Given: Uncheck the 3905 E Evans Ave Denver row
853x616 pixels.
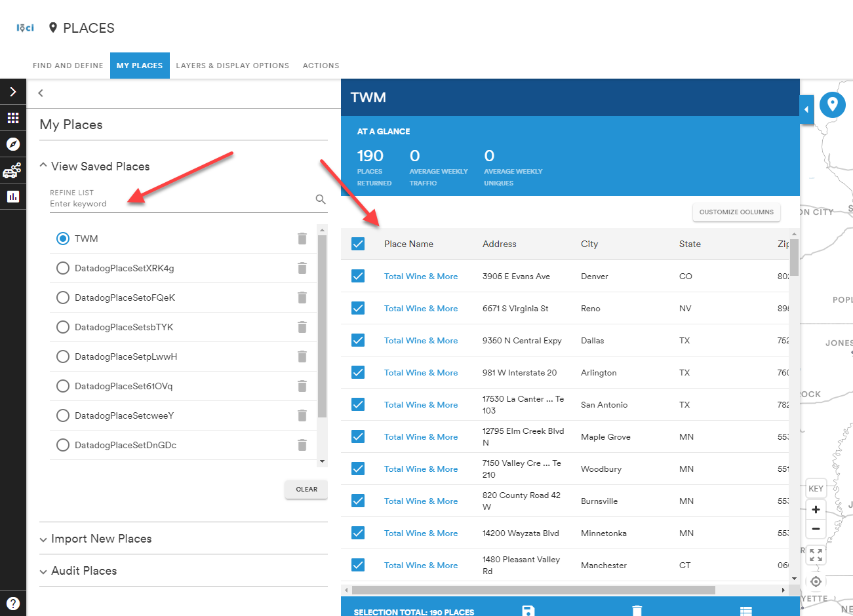Looking at the screenshot, I should click(x=358, y=276).
